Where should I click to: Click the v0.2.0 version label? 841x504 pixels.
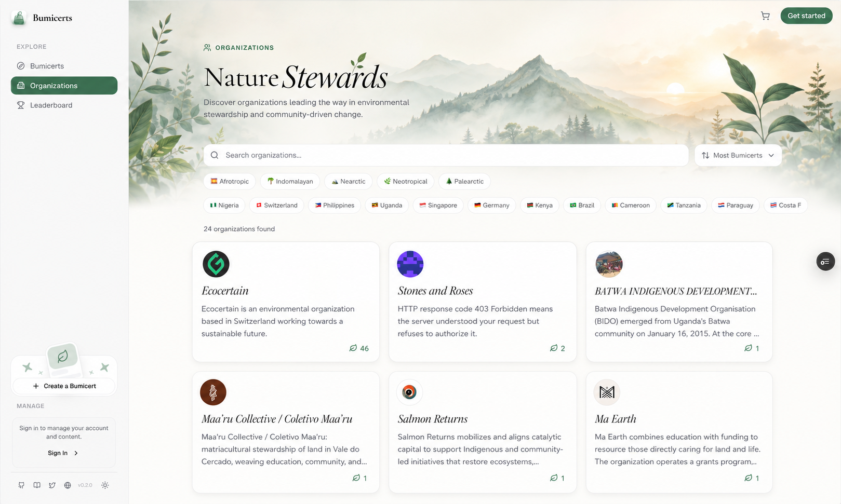tap(85, 485)
